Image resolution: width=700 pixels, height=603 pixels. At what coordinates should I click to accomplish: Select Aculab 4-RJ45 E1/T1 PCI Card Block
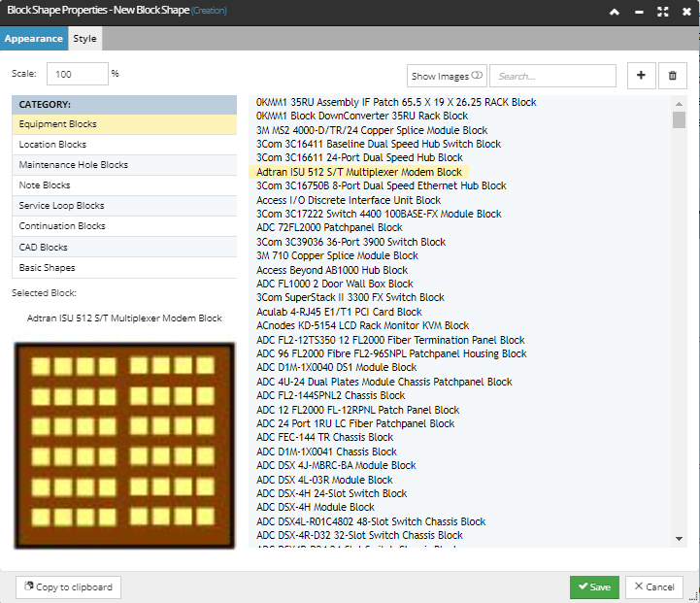339,312
